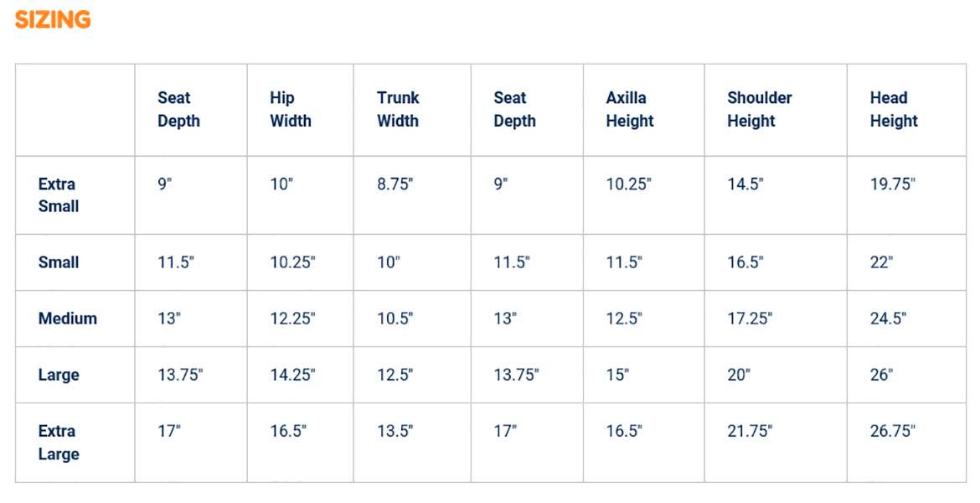Click the 12.25" Hip Width value

292,319
